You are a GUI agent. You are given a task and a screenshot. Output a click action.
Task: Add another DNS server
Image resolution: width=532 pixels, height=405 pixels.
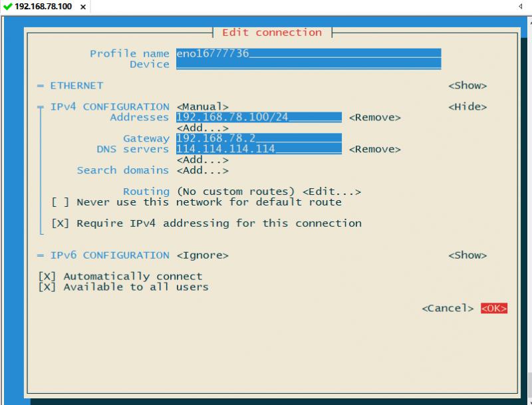click(x=203, y=160)
